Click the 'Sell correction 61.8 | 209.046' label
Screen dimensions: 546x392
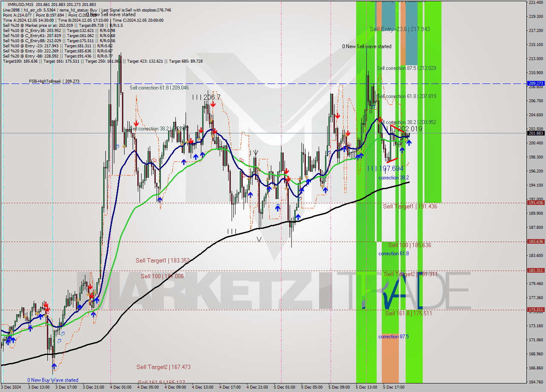click(159, 87)
